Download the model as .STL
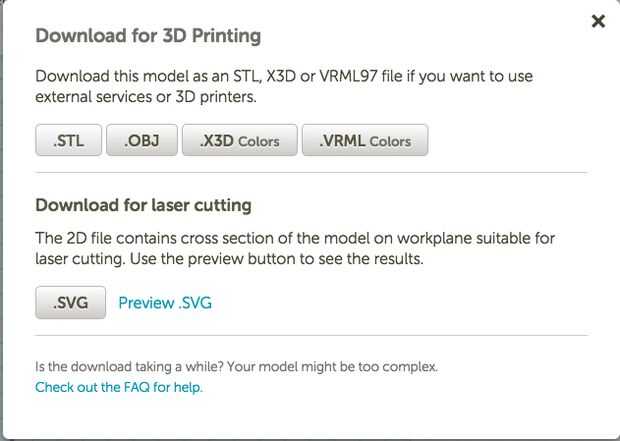 point(69,141)
